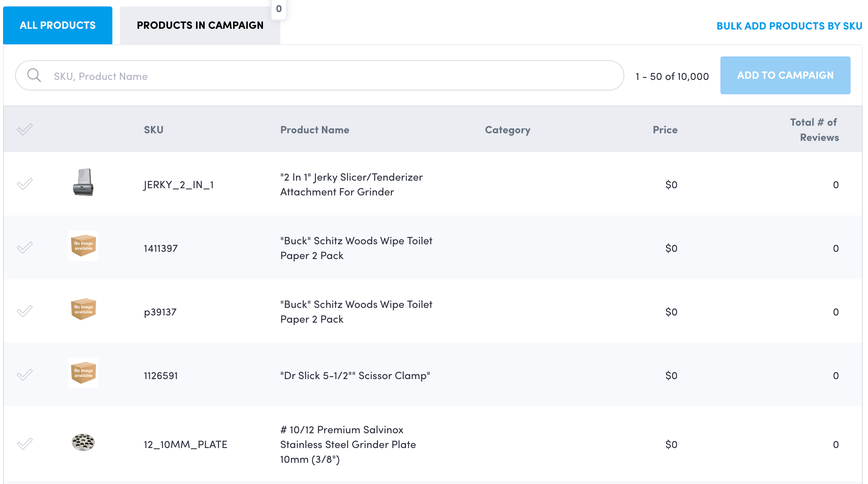
Task: Switch to the All Products tab
Action: [58, 25]
